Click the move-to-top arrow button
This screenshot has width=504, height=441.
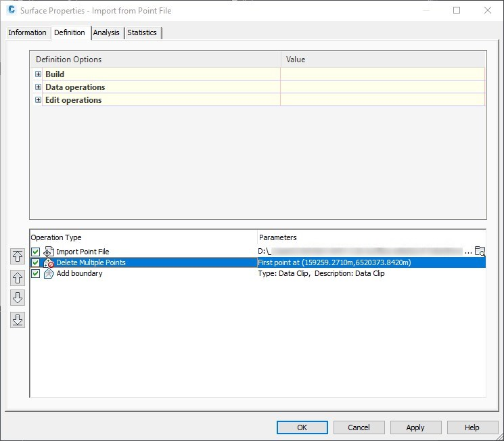(x=18, y=256)
